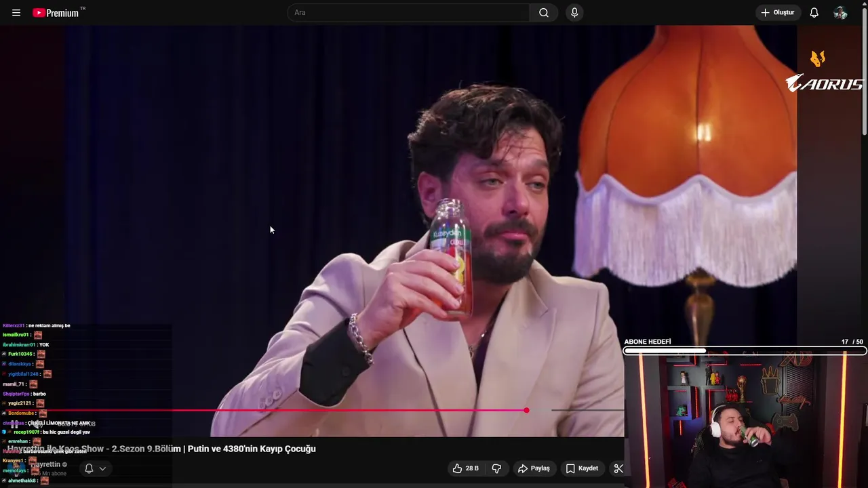Screen dimensions: 868x488
Task: Click chat user Killerxz31
Action: (14, 325)
